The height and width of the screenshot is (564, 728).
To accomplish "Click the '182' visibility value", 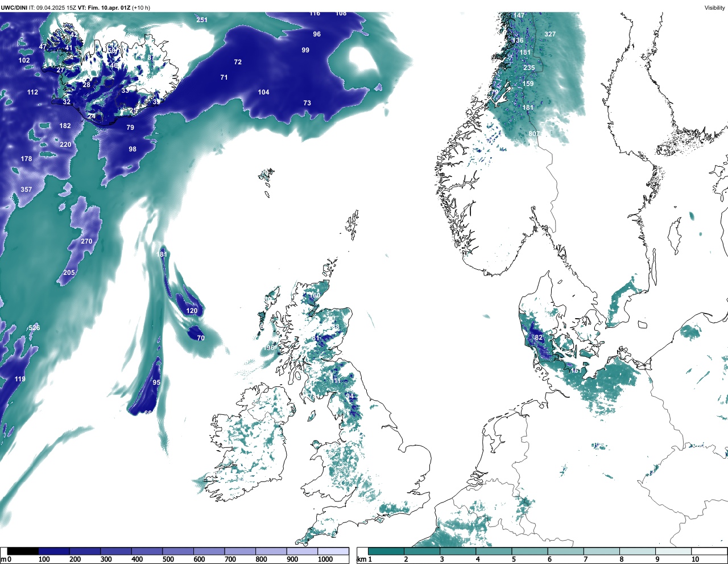I will tap(65, 126).
